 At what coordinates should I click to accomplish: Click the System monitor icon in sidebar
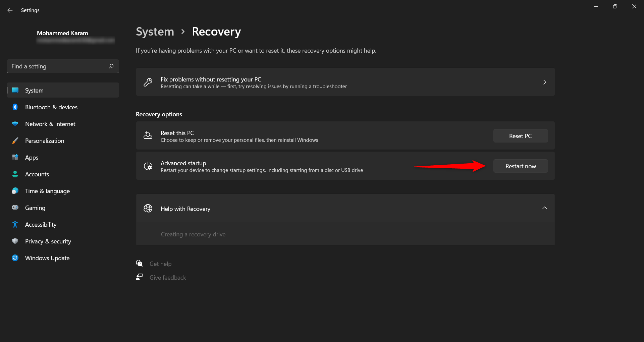(x=15, y=90)
